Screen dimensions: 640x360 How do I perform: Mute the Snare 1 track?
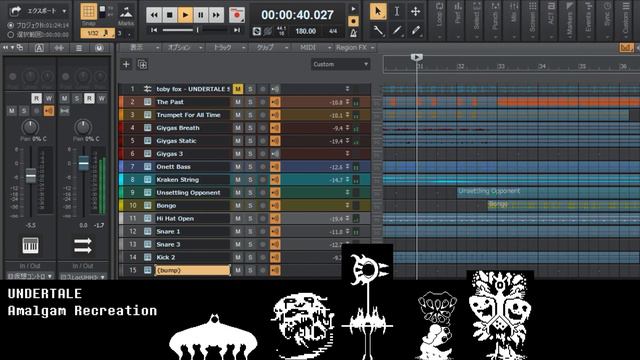tap(238, 231)
